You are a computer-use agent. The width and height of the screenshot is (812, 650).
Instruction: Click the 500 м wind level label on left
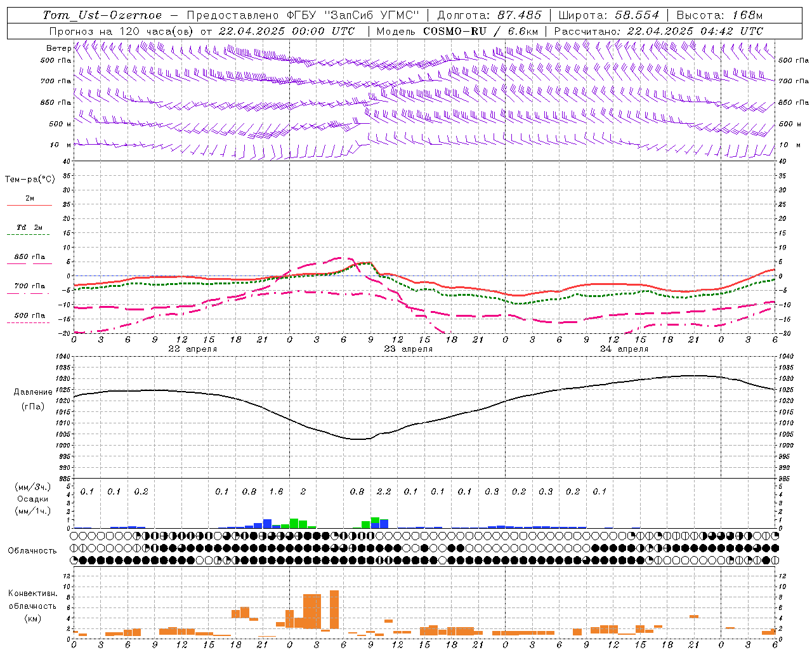point(61,124)
